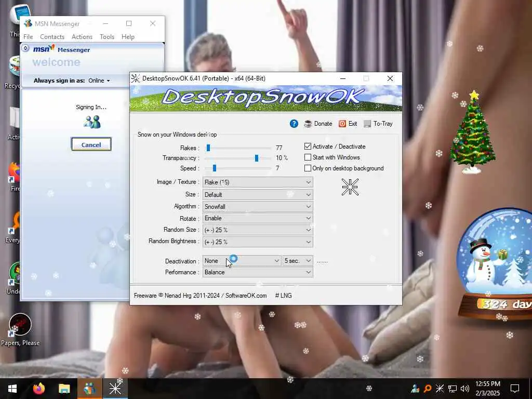Screen dimensions: 532x399
Task: Open the Papers, Please desktop shortcut
Action: click(x=20, y=329)
